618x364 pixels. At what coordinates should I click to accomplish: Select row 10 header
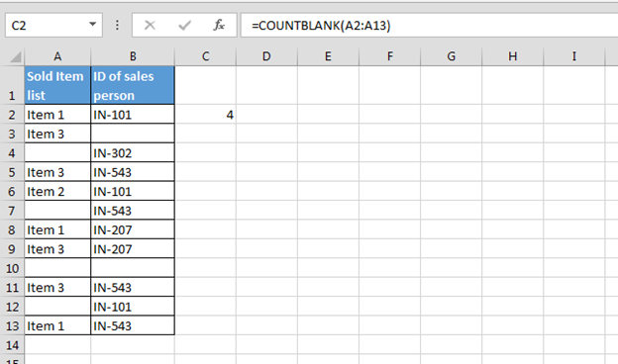click(x=12, y=268)
